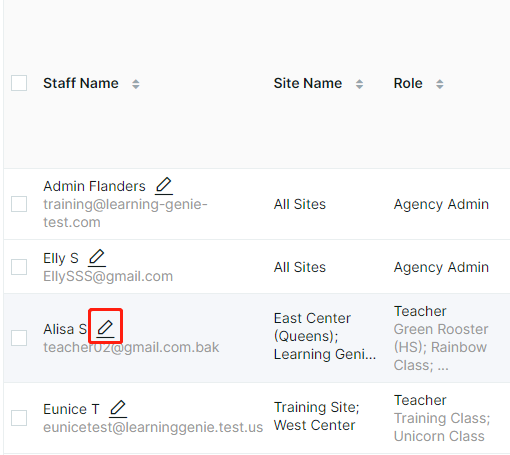Click edit pencil next to Eunice T
Viewport: 510px width, 455px height.
[x=118, y=409]
